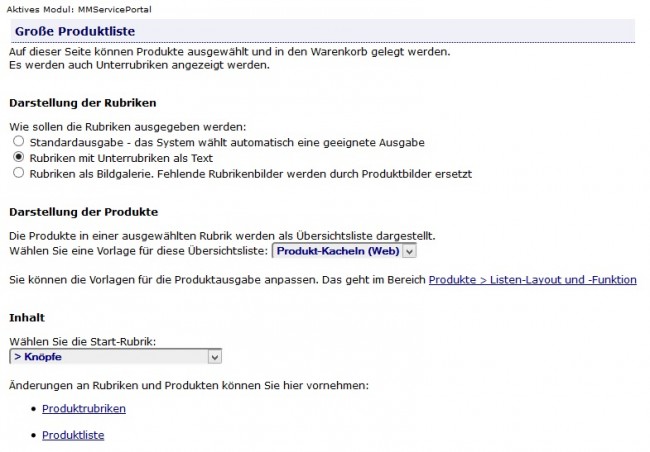Click the 'Aktives Modul: MMServicePortal' text

[x=79, y=10]
